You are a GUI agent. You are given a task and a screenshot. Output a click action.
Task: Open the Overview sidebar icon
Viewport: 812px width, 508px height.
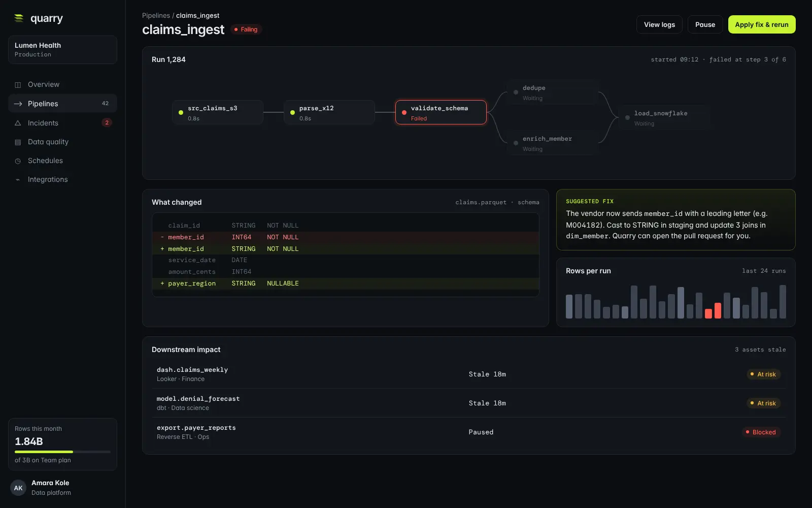point(18,85)
